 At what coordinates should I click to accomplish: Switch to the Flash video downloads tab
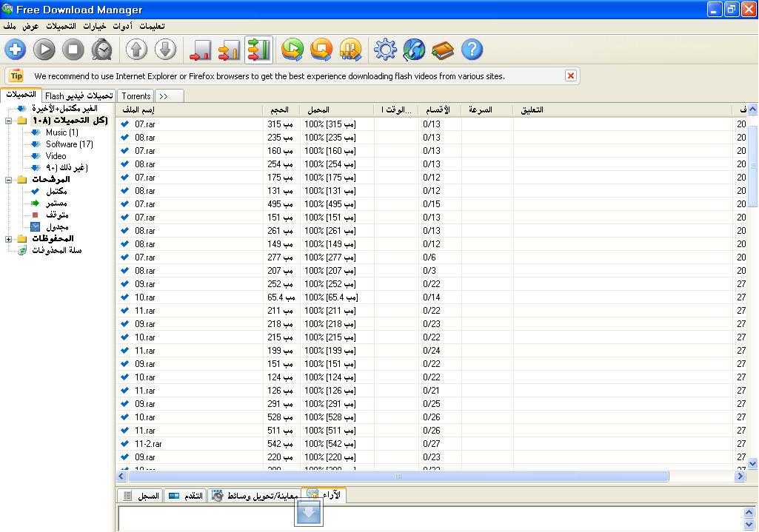[79, 95]
